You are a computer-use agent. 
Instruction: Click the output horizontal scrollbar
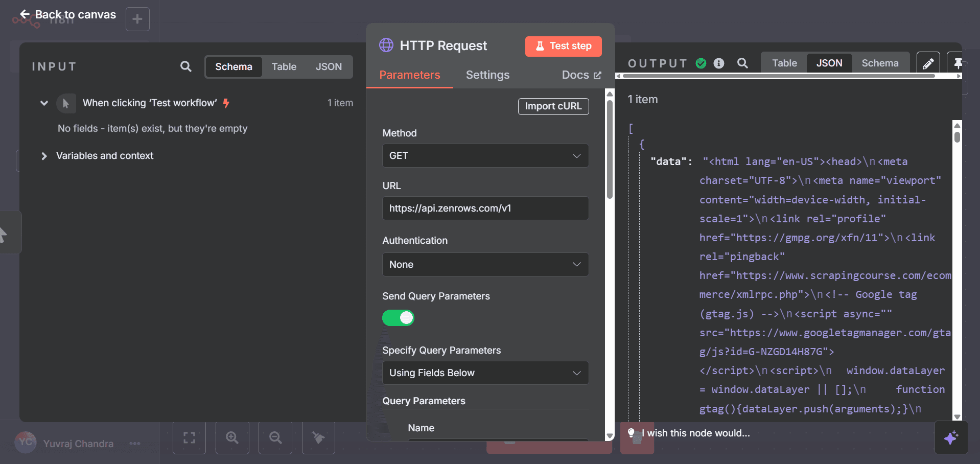[x=778, y=76]
